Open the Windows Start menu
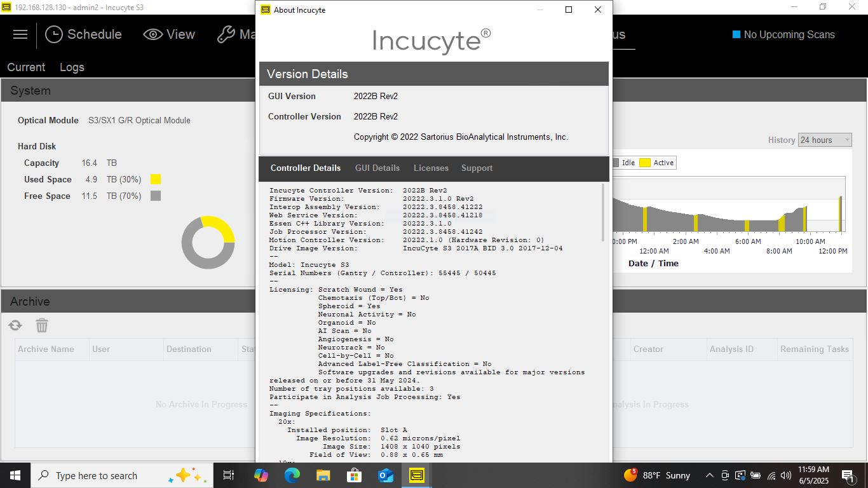Screen dimensions: 868x488 [x=15, y=475]
